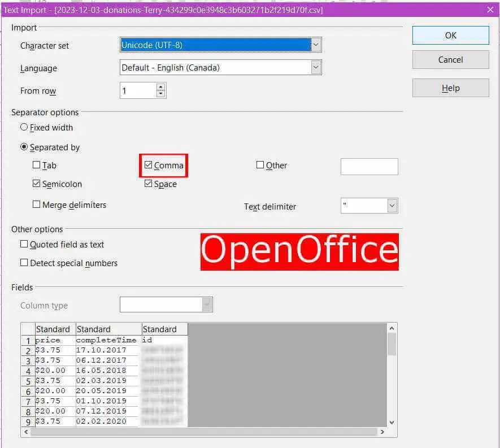Click the preview scroll down arrow
Screen dimensions: 500x448
coord(392,423)
